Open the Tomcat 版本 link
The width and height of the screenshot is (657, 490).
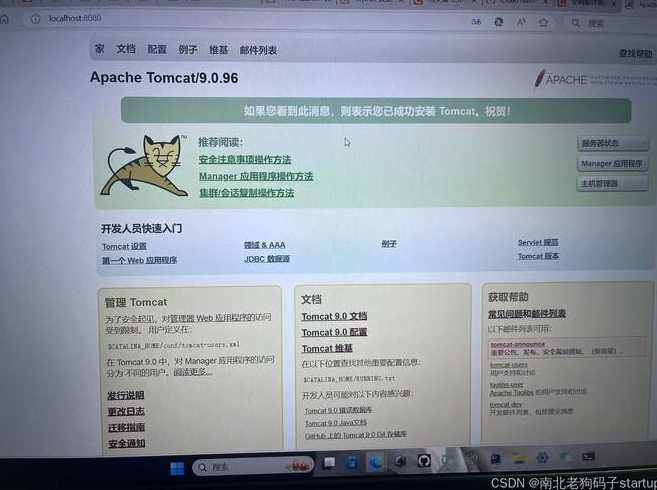[x=538, y=256]
